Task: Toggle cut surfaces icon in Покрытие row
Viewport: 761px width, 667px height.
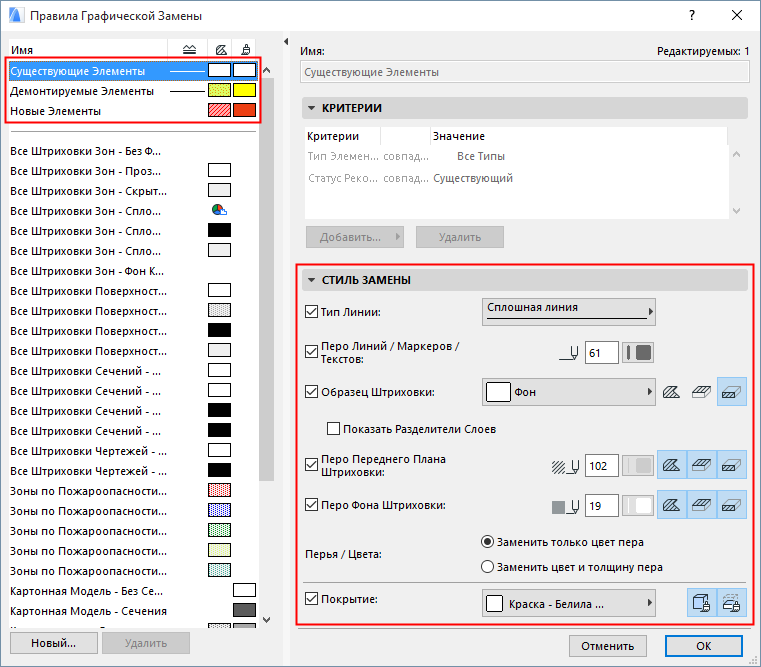Action: 731,603
